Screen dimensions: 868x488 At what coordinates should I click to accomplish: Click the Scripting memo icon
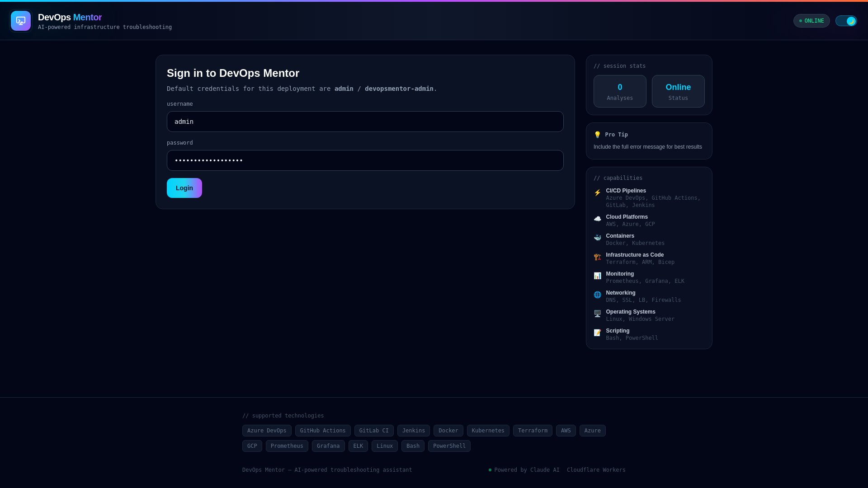597,333
